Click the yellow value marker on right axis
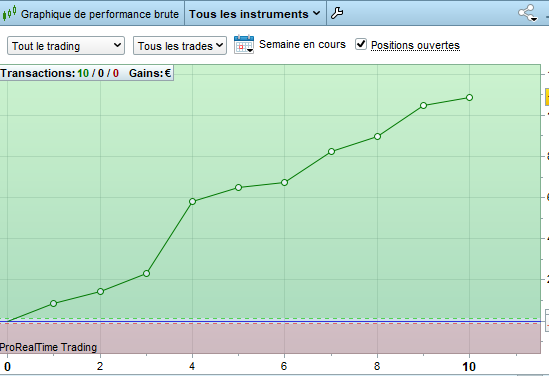The height and width of the screenshot is (376, 549). [x=547, y=97]
